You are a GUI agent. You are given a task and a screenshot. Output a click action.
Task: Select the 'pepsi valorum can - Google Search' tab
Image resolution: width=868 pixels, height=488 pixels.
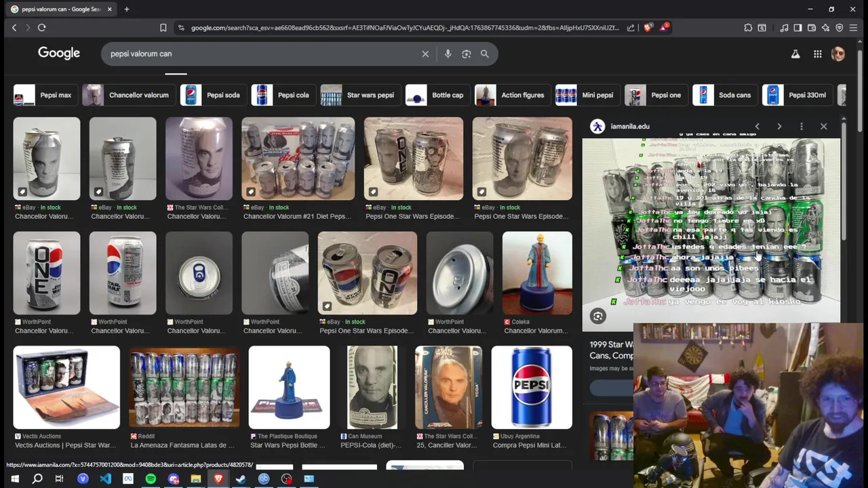(x=61, y=9)
